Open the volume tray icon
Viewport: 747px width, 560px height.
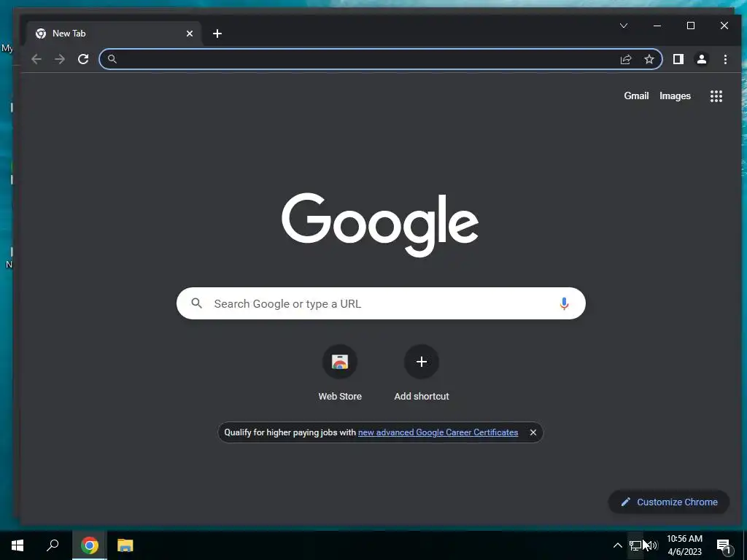click(x=653, y=545)
